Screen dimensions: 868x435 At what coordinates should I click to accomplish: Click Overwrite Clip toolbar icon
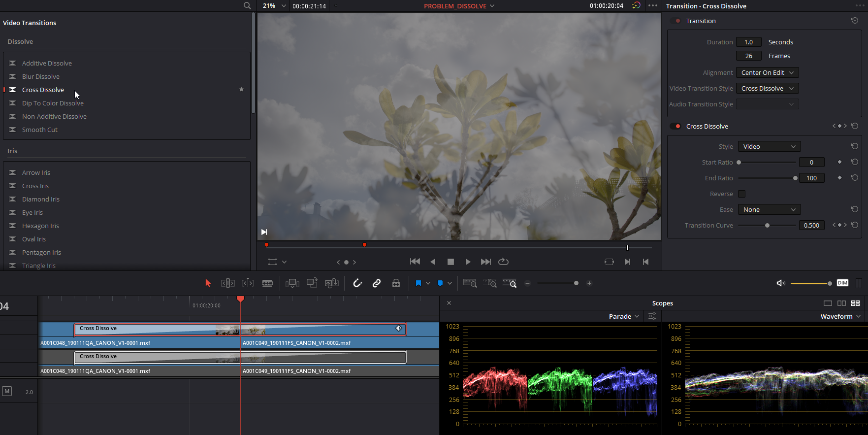coord(312,283)
